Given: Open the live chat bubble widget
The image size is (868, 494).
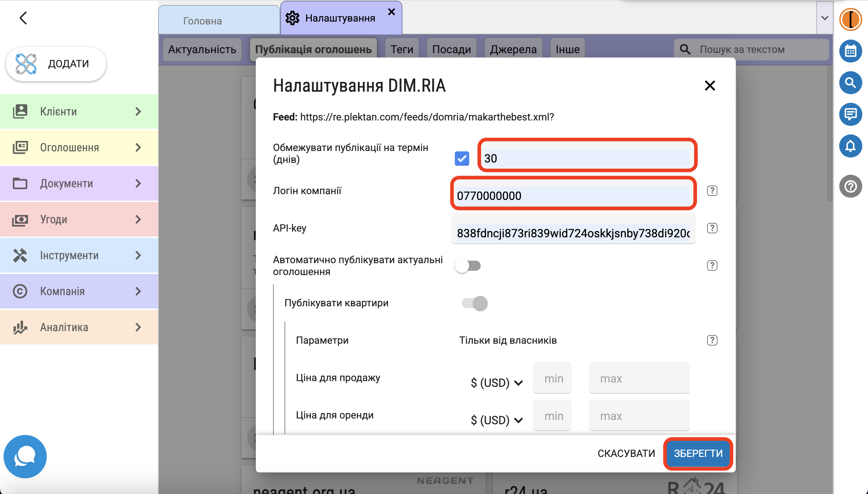Looking at the screenshot, I should tap(25, 456).
